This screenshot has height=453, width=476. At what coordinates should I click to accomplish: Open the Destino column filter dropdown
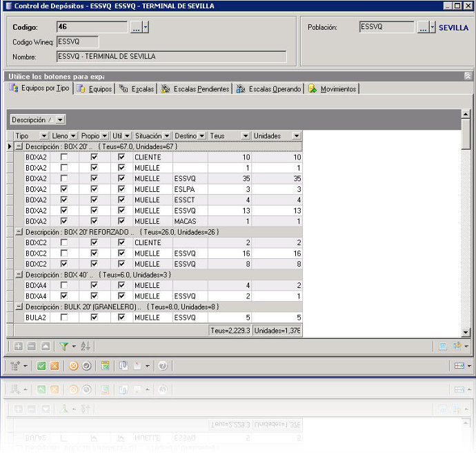pos(202,136)
